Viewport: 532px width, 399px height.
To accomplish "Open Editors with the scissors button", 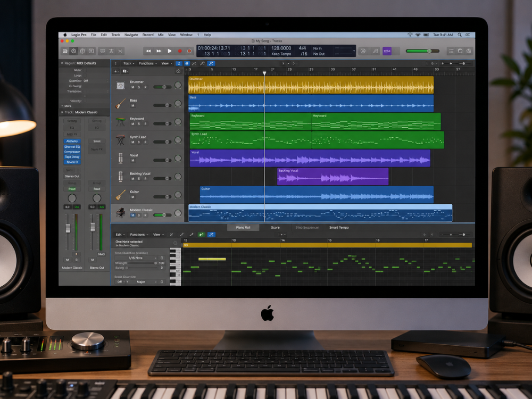I will coord(120,51).
